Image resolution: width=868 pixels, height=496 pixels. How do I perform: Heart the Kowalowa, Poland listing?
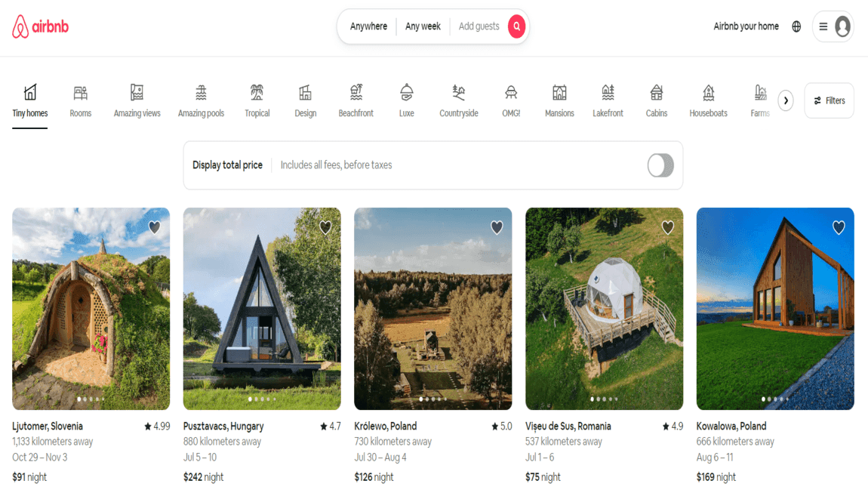coord(839,227)
